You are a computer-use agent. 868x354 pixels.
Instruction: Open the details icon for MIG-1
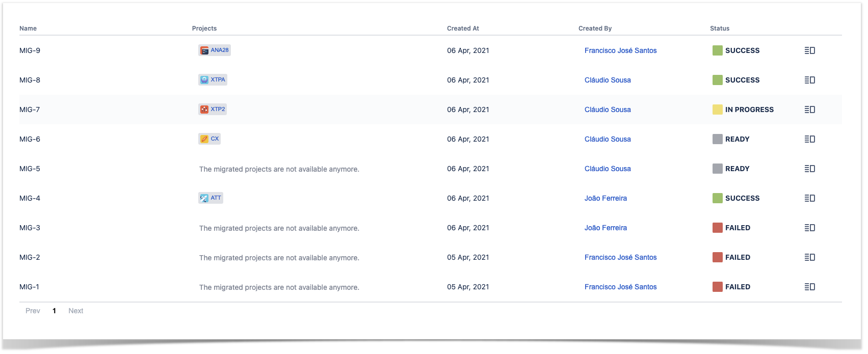coord(809,287)
